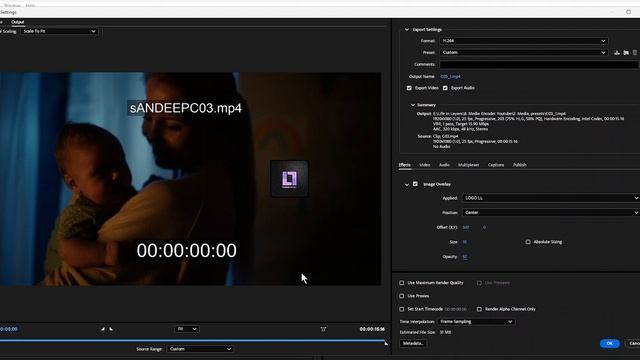Click the overlay Opacity value
This screenshot has height=360, width=640.
pos(465,257)
